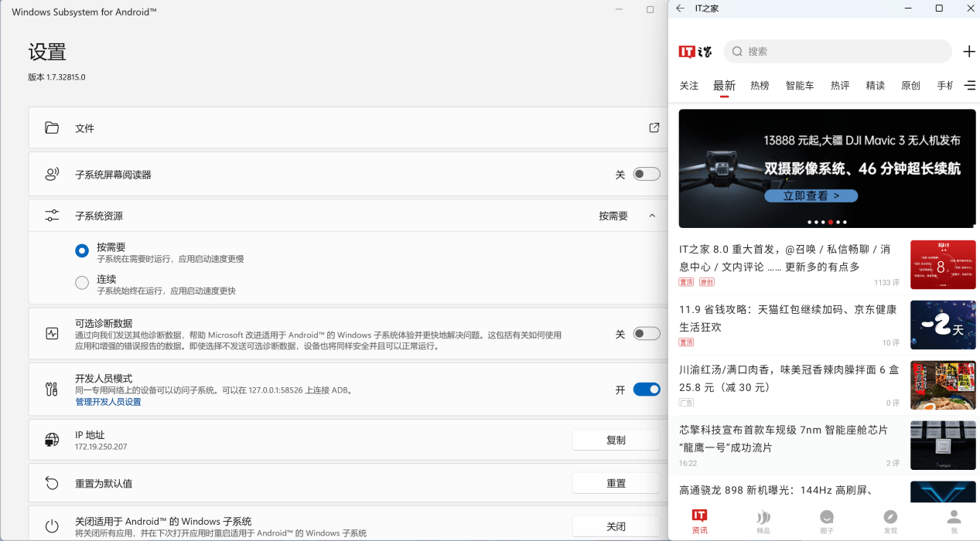Open the 精读 tab
The width and height of the screenshot is (980, 541).
tap(875, 86)
